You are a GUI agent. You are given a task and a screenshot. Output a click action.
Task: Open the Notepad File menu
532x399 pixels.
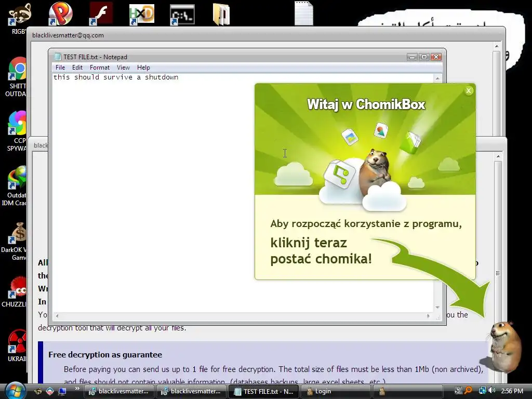click(x=60, y=68)
